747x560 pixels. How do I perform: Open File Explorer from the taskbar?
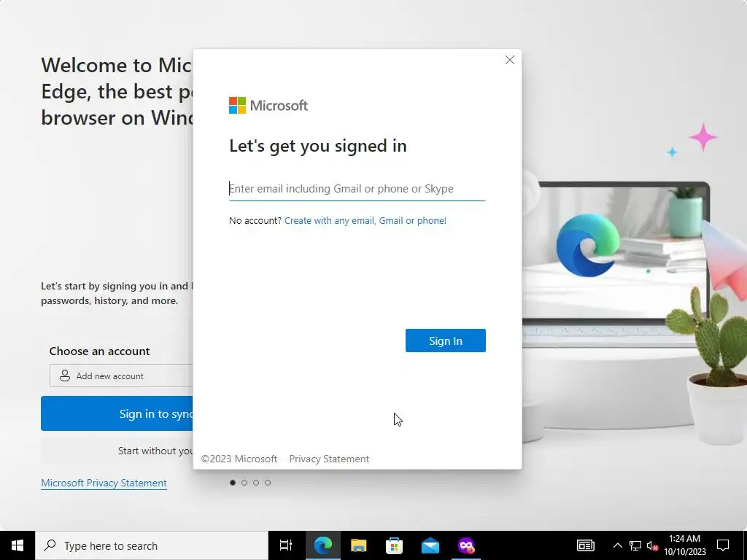358,545
